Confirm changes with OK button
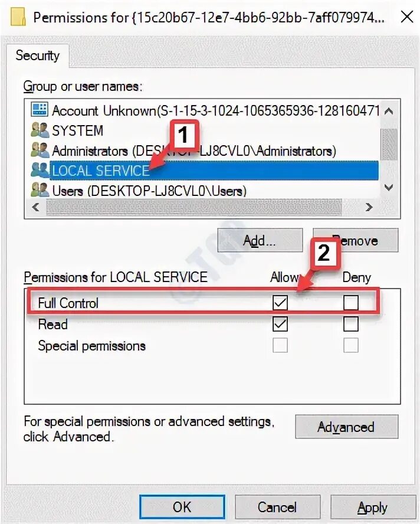The image size is (420, 524). (x=182, y=507)
